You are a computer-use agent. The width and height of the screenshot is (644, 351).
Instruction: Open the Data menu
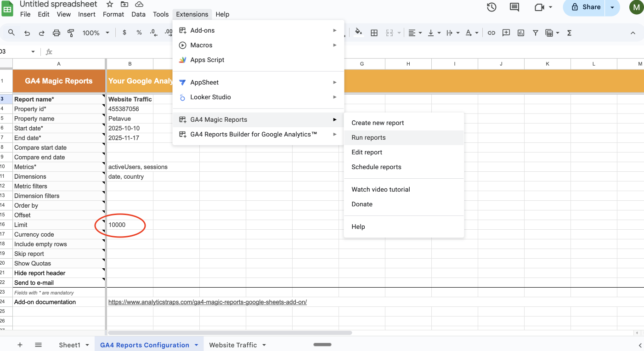tap(138, 14)
